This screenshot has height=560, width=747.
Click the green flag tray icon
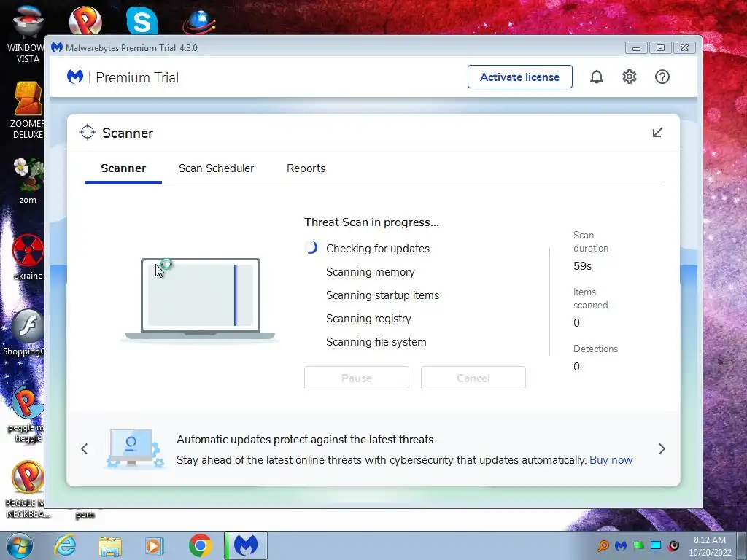(638, 545)
